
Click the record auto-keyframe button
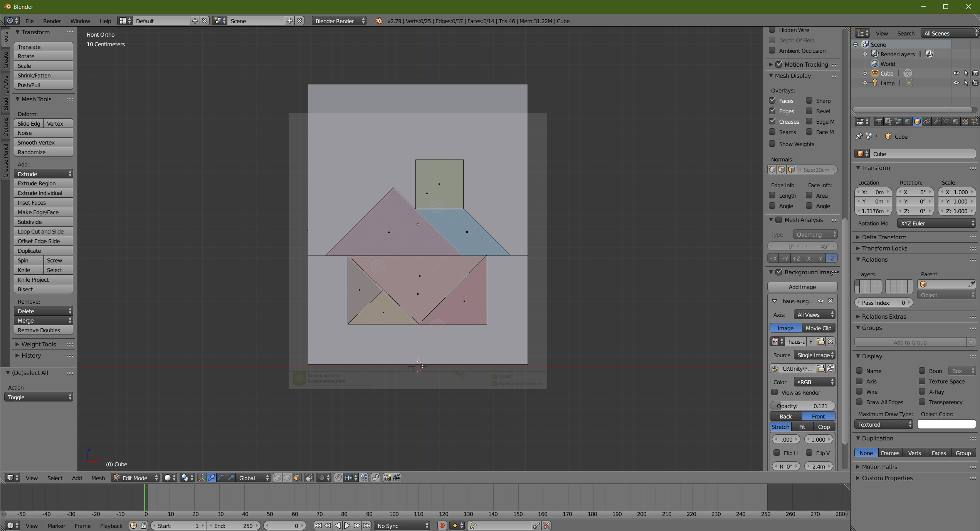click(442, 526)
